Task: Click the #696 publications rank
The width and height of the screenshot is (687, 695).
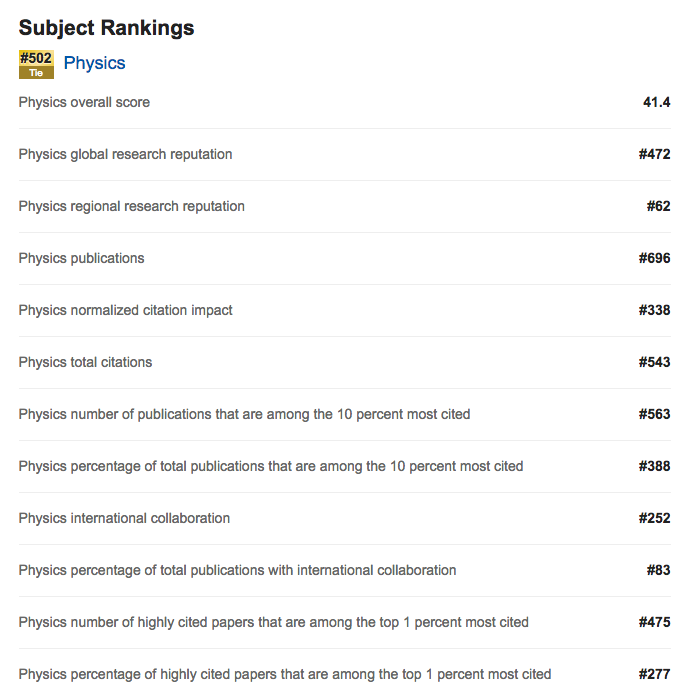Action: [654, 258]
